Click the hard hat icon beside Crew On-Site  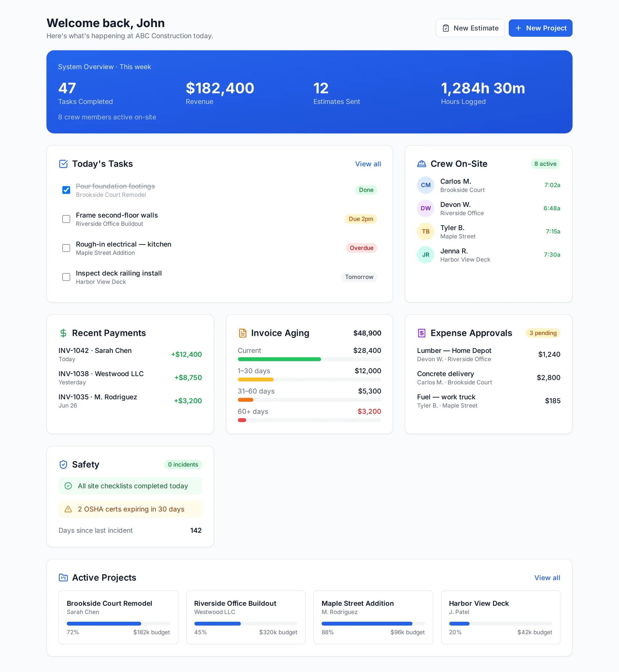[421, 164]
